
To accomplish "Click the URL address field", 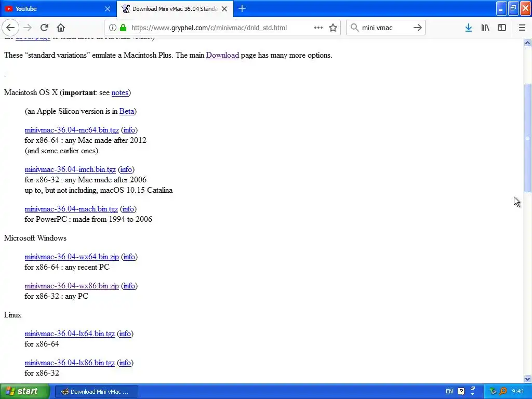I will point(209,28).
